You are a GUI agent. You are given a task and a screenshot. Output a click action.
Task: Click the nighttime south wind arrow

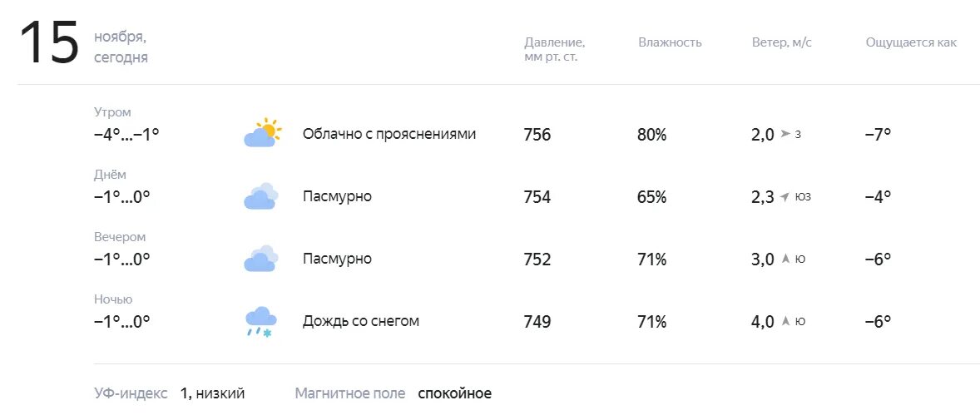785,321
